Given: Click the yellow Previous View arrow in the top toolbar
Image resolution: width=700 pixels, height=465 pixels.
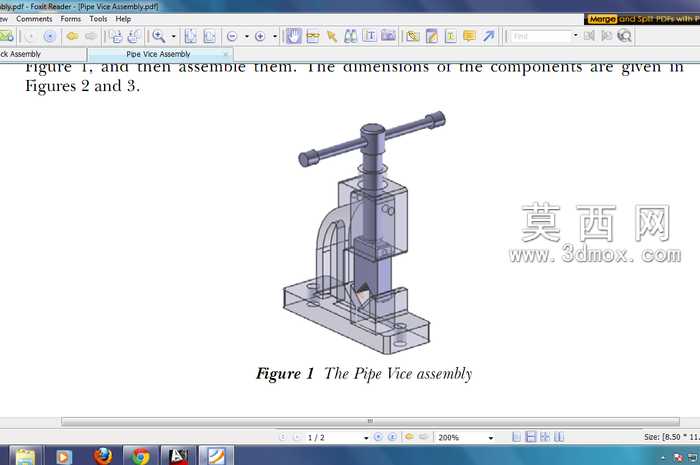Looking at the screenshot, I should tap(72, 36).
